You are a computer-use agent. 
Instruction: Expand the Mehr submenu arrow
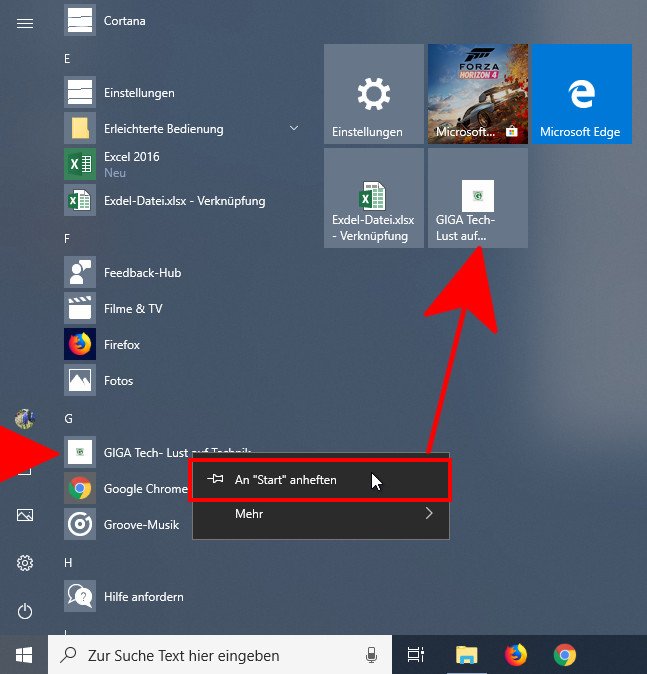tap(429, 513)
